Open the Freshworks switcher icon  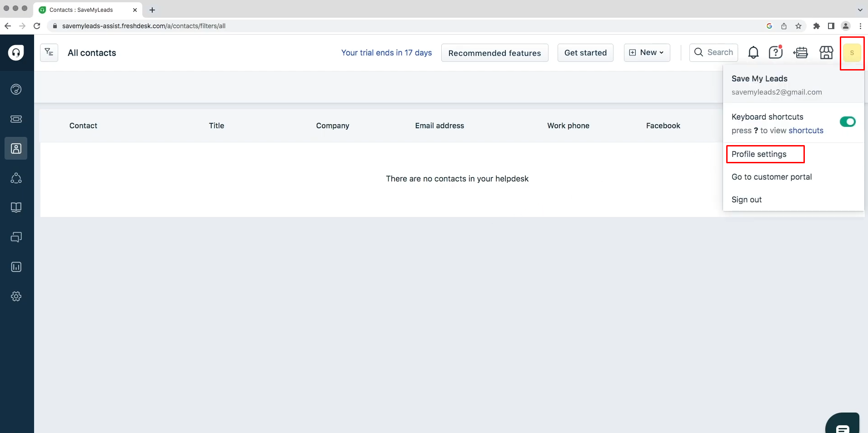click(x=801, y=53)
